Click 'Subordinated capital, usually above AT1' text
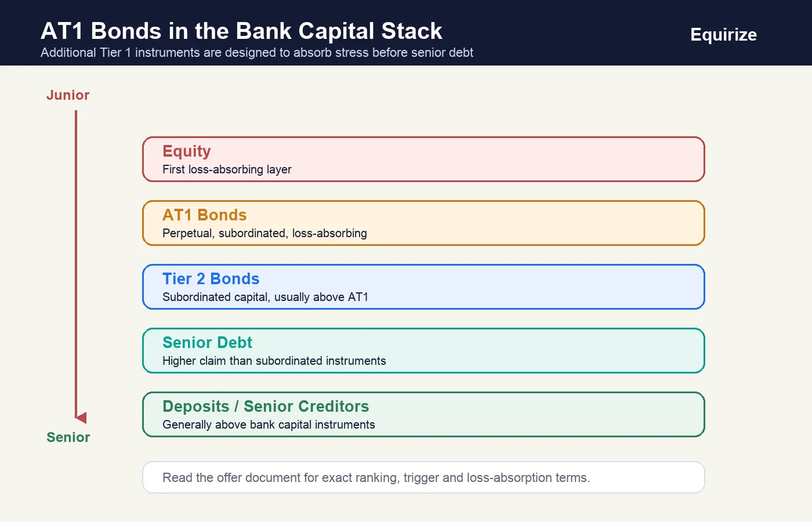Image resolution: width=812 pixels, height=522 pixels. [265, 297]
